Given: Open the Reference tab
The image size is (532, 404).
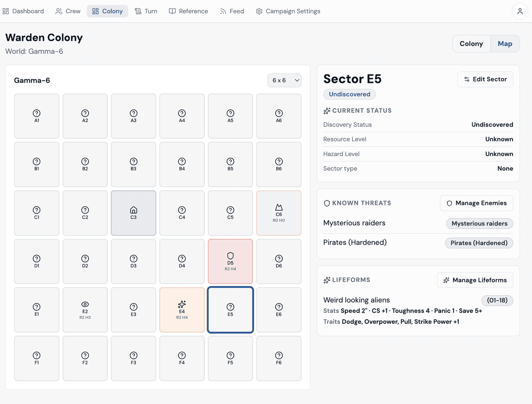Looking at the screenshot, I should 188,11.
